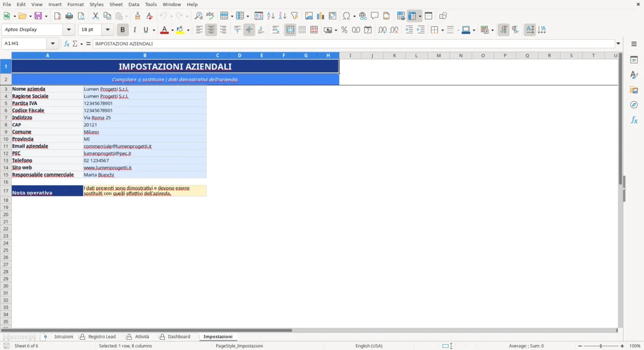Print the spreadsheet with the printer icon
The width and height of the screenshot is (644, 350).
click(69, 16)
